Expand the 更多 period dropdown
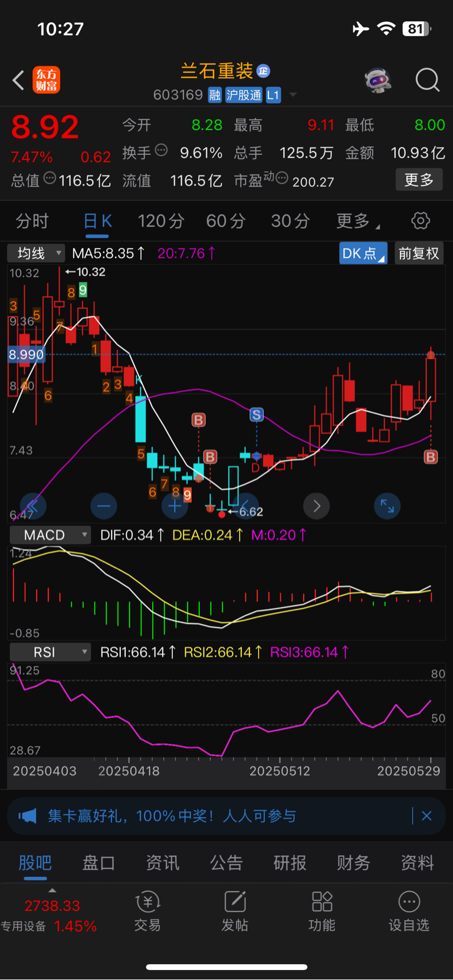Image resolution: width=453 pixels, height=980 pixels. click(x=357, y=221)
